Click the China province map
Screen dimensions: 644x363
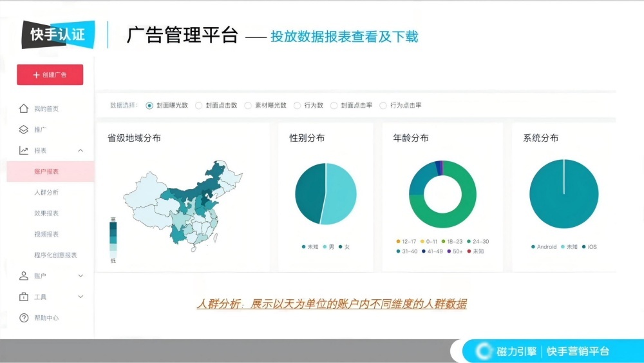pyautogui.click(x=183, y=206)
